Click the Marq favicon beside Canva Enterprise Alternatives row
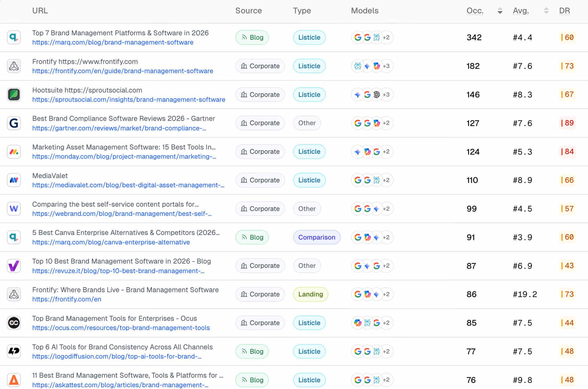The height and width of the screenshot is (389, 588). click(x=14, y=237)
